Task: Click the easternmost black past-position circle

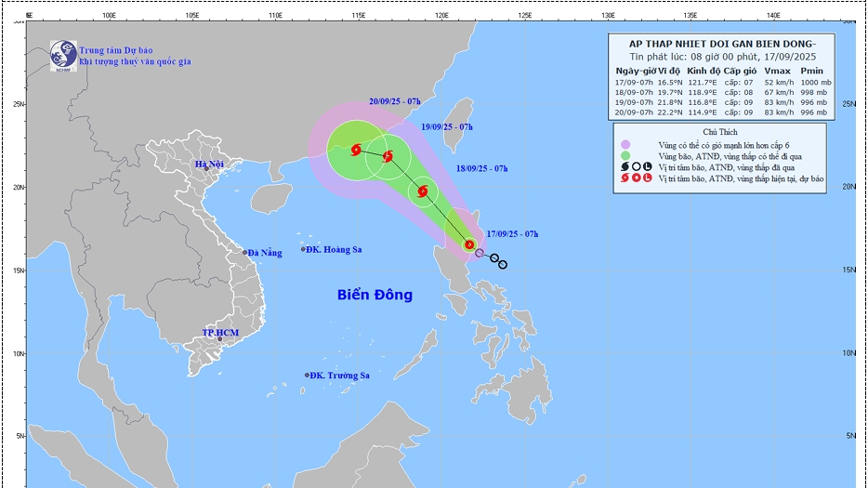Action: [503, 265]
